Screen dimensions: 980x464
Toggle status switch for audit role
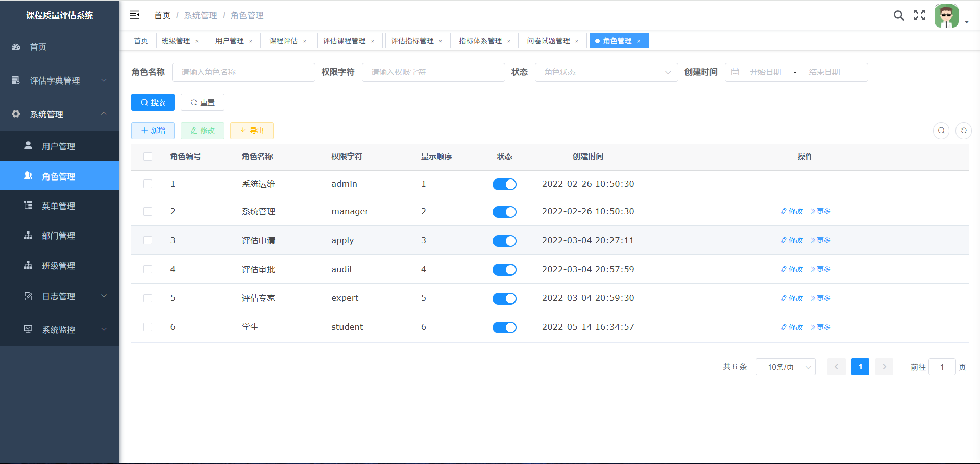[504, 270]
